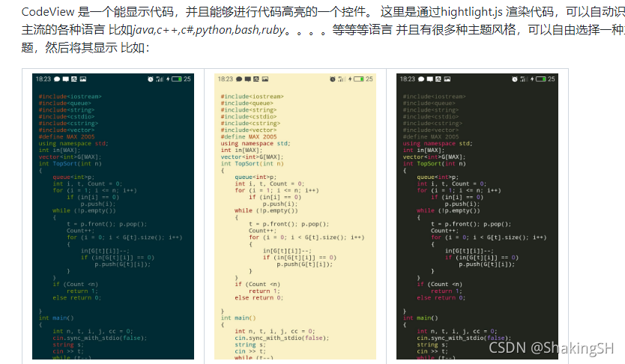Screen dimensions: 625x364
Task: Click the word 'hightlight.js' in the description
Action: [x=471, y=12]
